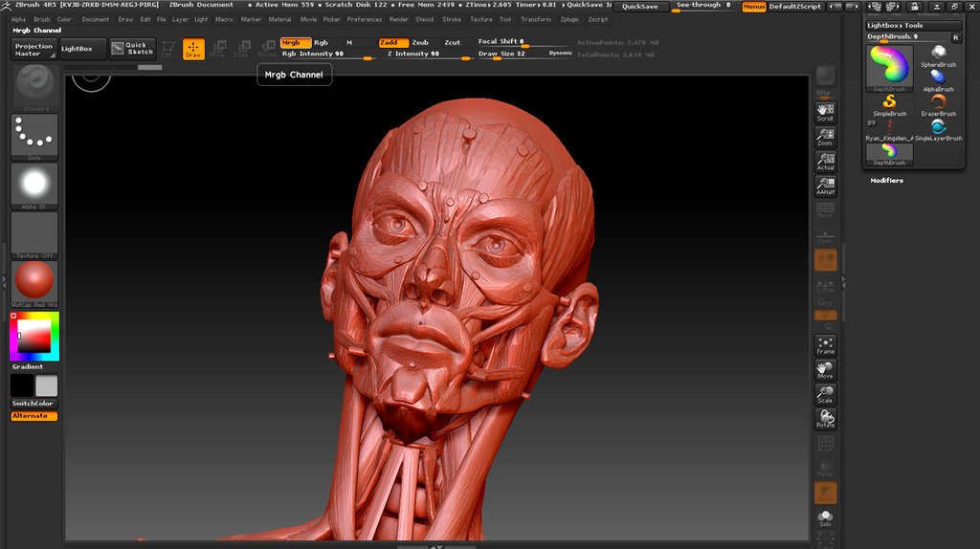
Task: Adjust the Z Intensity slider
Action: pyautogui.click(x=426, y=55)
